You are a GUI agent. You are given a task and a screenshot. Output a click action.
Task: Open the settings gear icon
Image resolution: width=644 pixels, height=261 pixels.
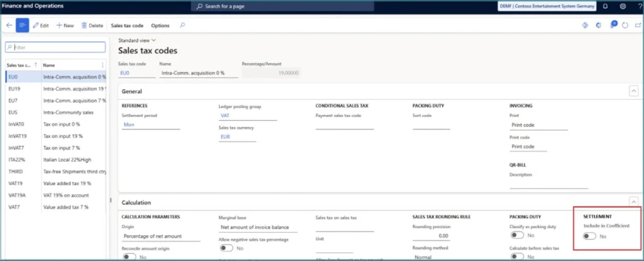pyautogui.click(x=623, y=6)
